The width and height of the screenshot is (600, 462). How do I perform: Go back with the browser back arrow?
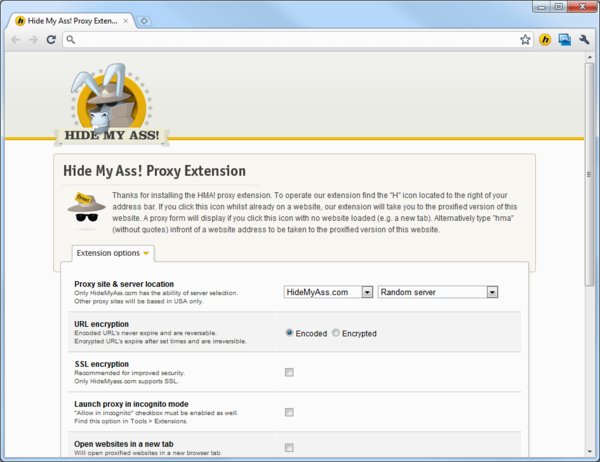point(15,39)
